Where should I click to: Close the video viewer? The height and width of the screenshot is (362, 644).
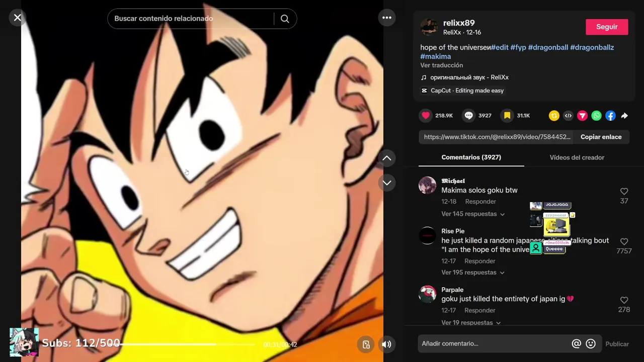tap(18, 18)
